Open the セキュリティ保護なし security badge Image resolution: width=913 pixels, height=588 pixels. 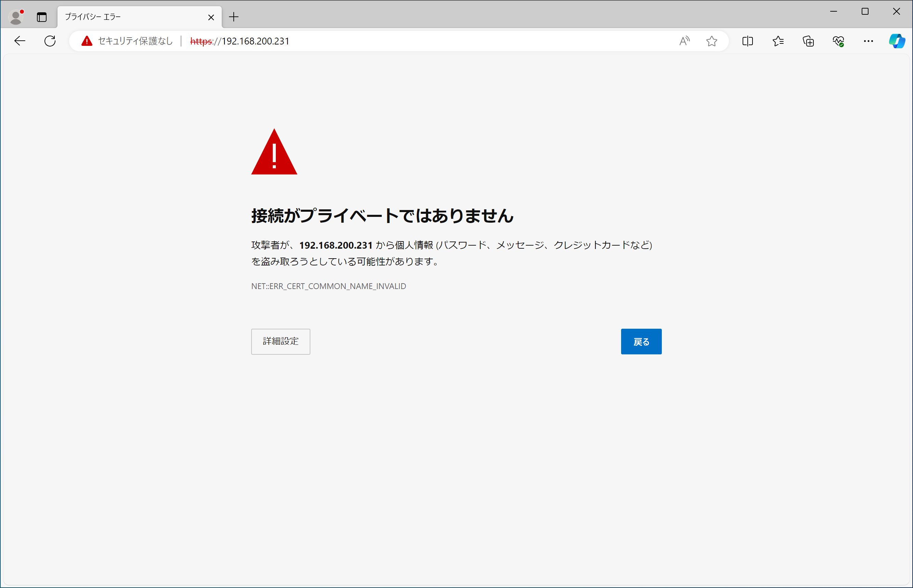click(126, 41)
